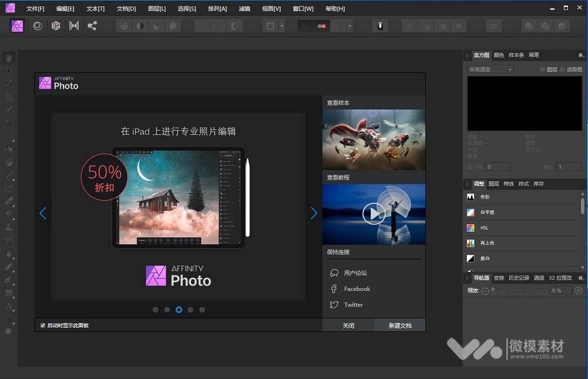Switch to the 颜色 tab
The height and width of the screenshot is (379, 588).
(499, 55)
